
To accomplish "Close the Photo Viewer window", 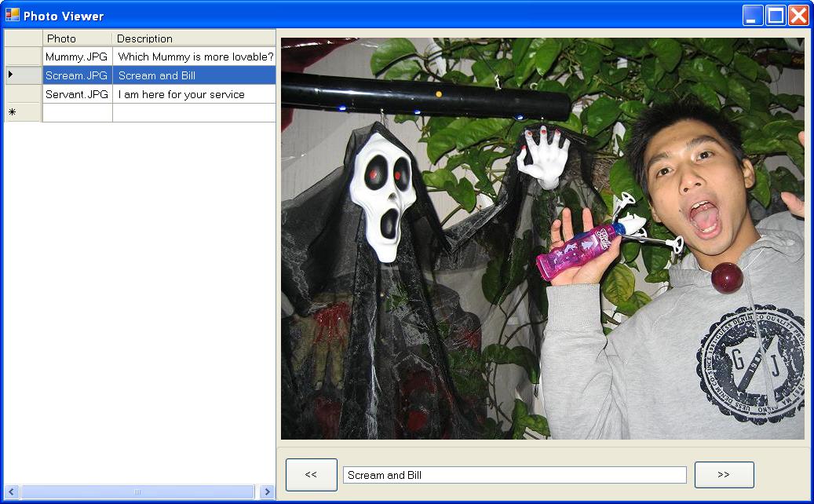I will (x=798, y=16).
